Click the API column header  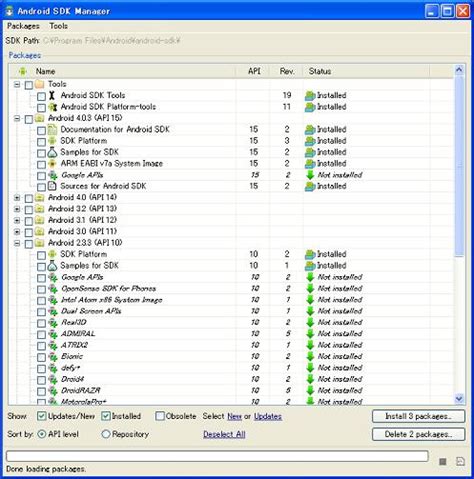coord(253,71)
